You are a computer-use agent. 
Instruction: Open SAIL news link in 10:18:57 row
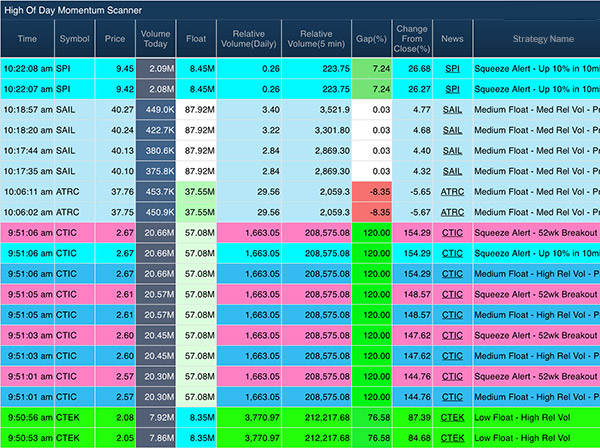(x=452, y=110)
